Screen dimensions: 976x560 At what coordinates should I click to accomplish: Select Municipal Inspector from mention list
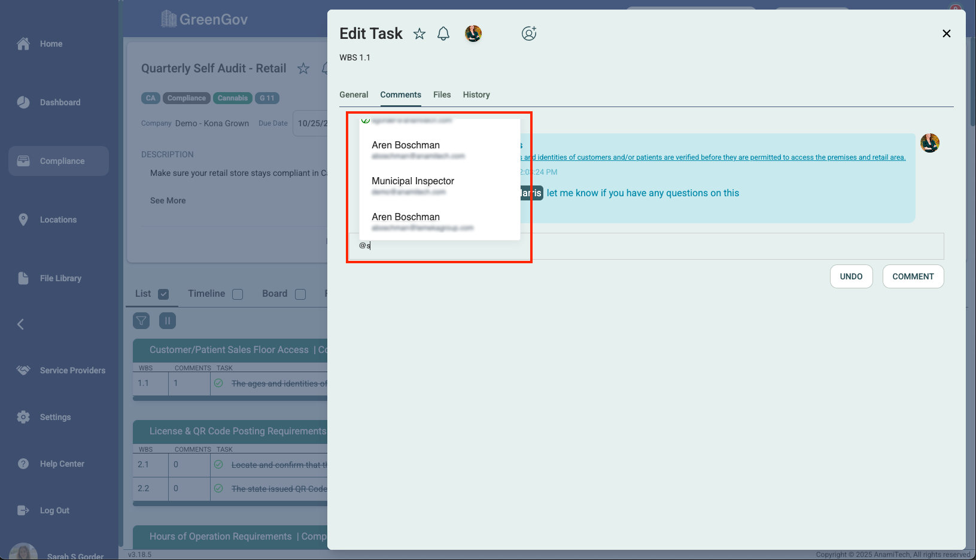(413, 181)
